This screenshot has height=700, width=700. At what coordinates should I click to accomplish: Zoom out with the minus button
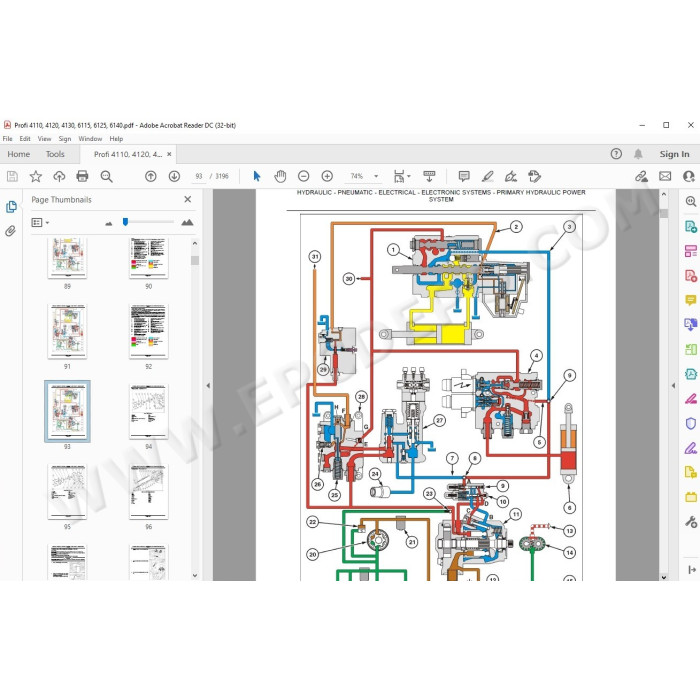(304, 176)
